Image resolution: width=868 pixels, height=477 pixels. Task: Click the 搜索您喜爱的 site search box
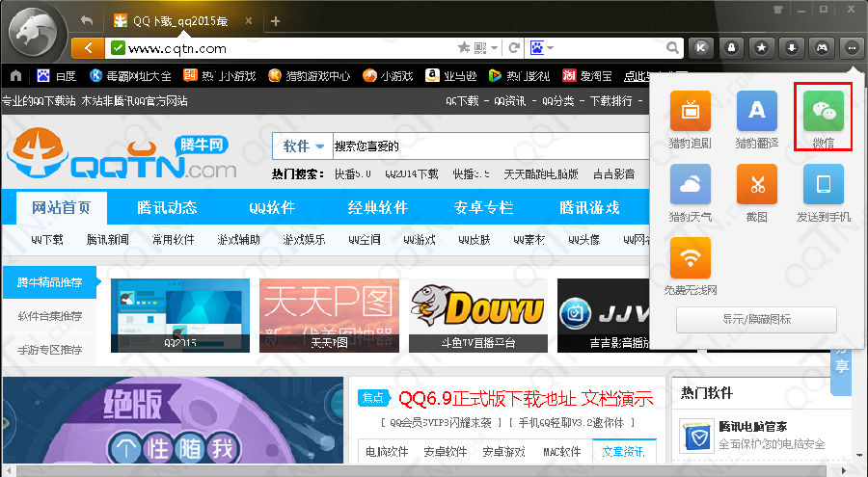pyautogui.click(x=491, y=146)
